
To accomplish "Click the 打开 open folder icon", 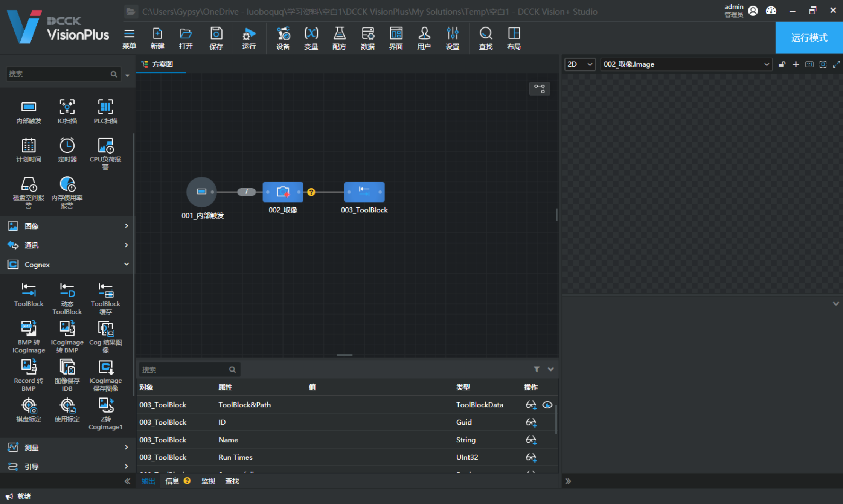I will pyautogui.click(x=186, y=38).
